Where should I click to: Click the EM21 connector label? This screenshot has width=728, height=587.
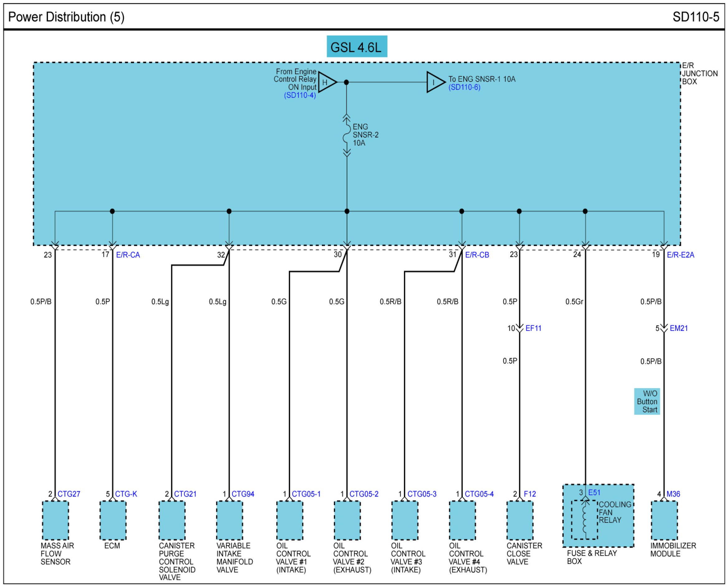click(678, 328)
